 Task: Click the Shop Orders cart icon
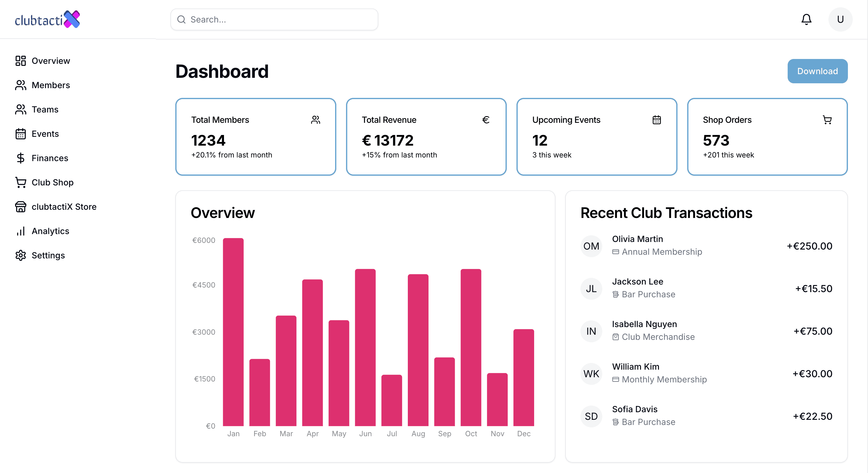pyautogui.click(x=827, y=120)
